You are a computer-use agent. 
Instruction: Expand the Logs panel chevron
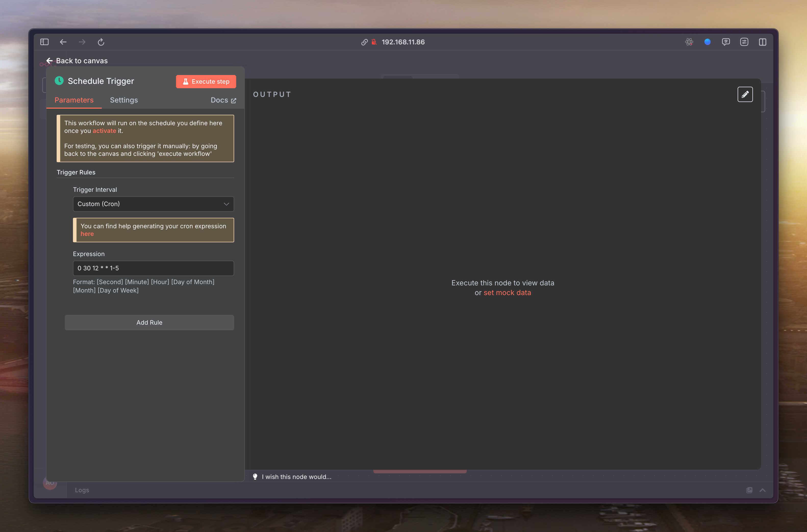762,490
